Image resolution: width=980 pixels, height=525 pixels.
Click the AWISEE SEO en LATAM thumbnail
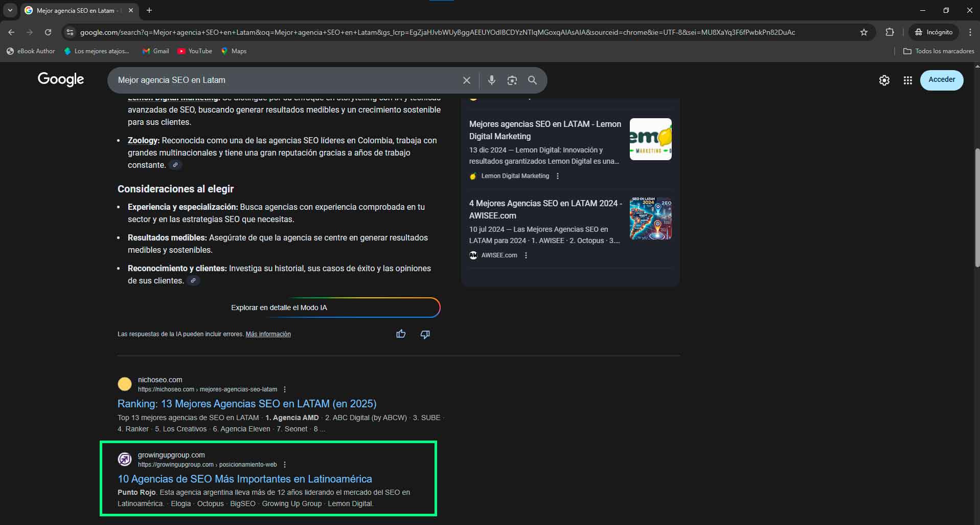651,218
